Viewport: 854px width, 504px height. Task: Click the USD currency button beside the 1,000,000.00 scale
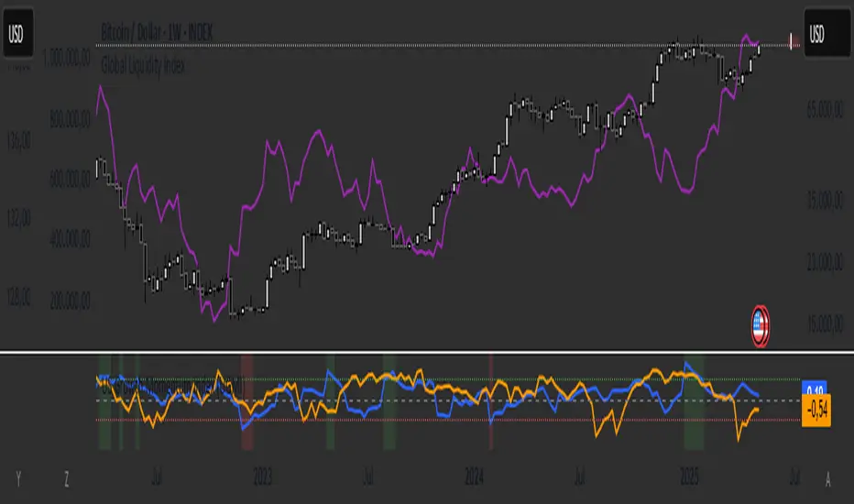click(18, 34)
